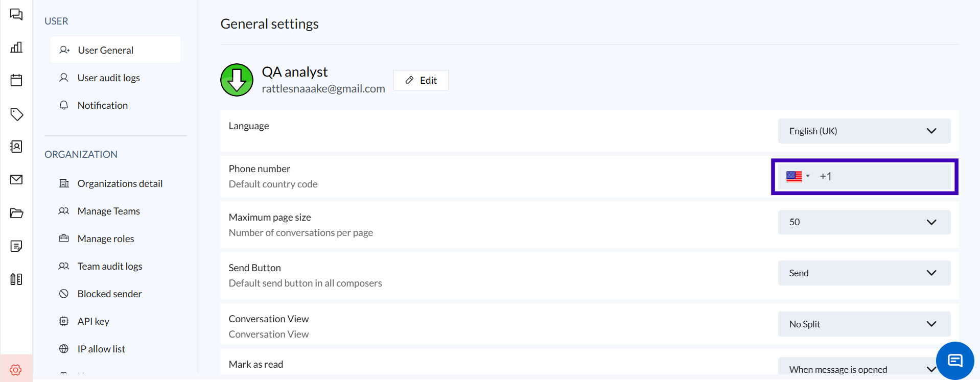Open the folder icon in left rail
980x382 pixels.
16,213
